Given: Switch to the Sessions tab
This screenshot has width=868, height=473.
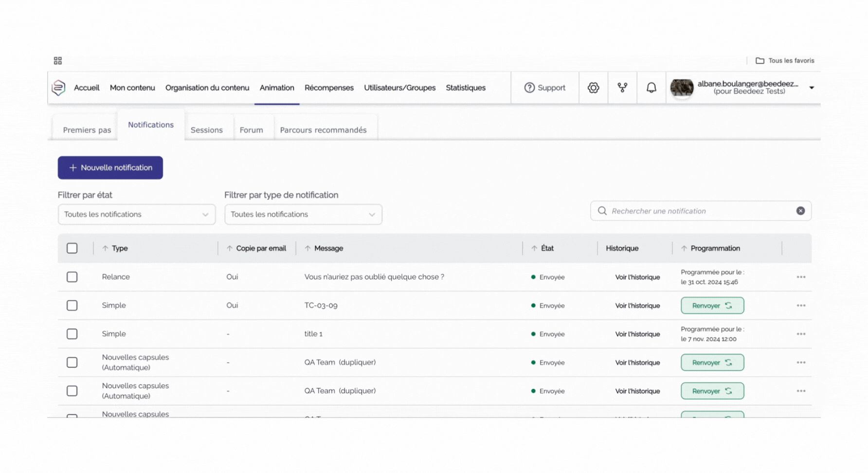Looking at the screenshot, I should (x=206, y=130).
